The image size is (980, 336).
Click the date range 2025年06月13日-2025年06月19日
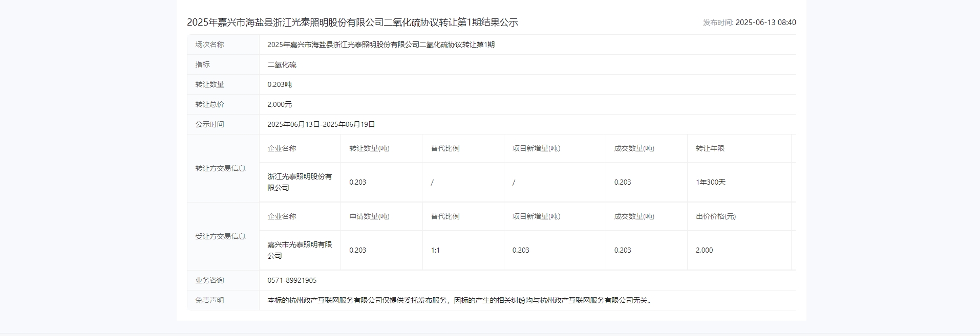tap(321, 124)
